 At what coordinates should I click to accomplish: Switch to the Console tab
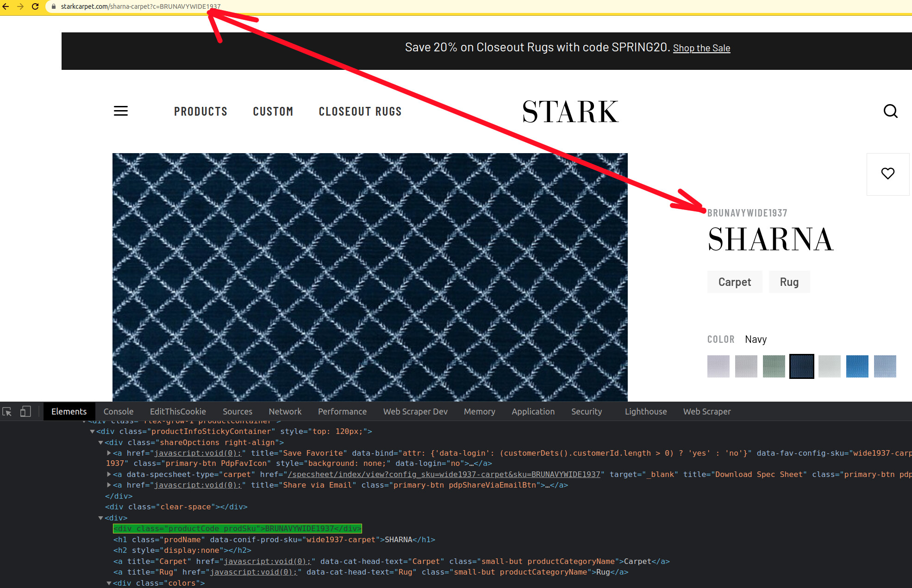click(x=119, y=412)
